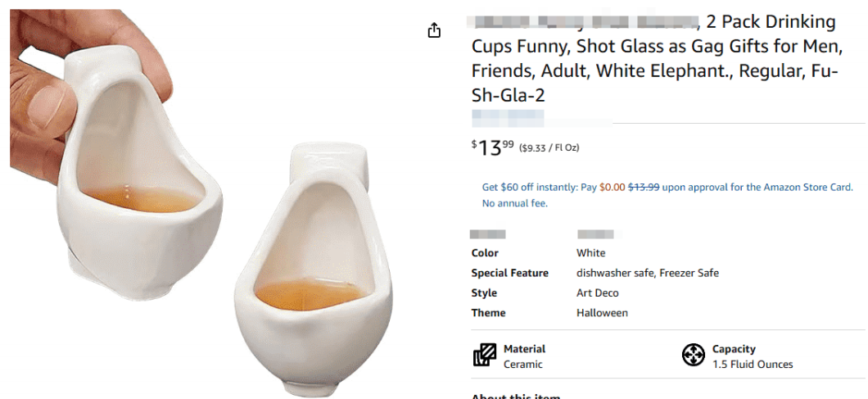Click the Amazon Store Card text
Viewport: 868px width, 399px height.
[x=808, y=188]
